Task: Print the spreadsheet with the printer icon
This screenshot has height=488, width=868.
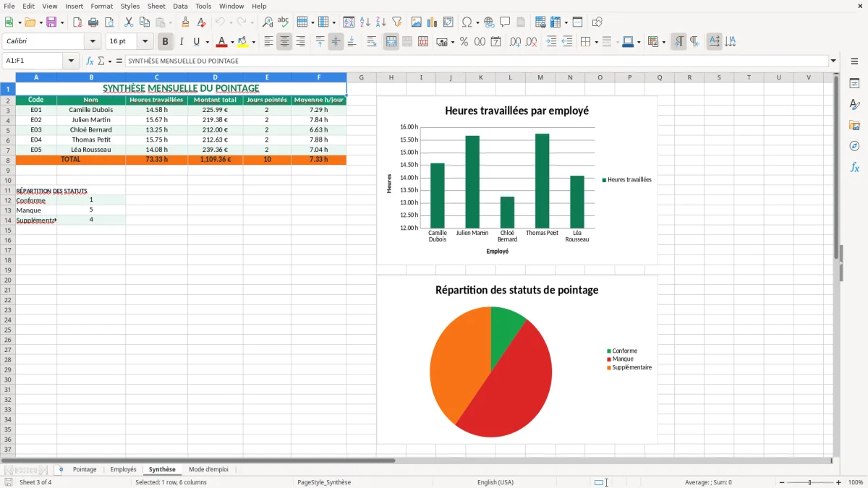Action: click(x=93, y=22)
